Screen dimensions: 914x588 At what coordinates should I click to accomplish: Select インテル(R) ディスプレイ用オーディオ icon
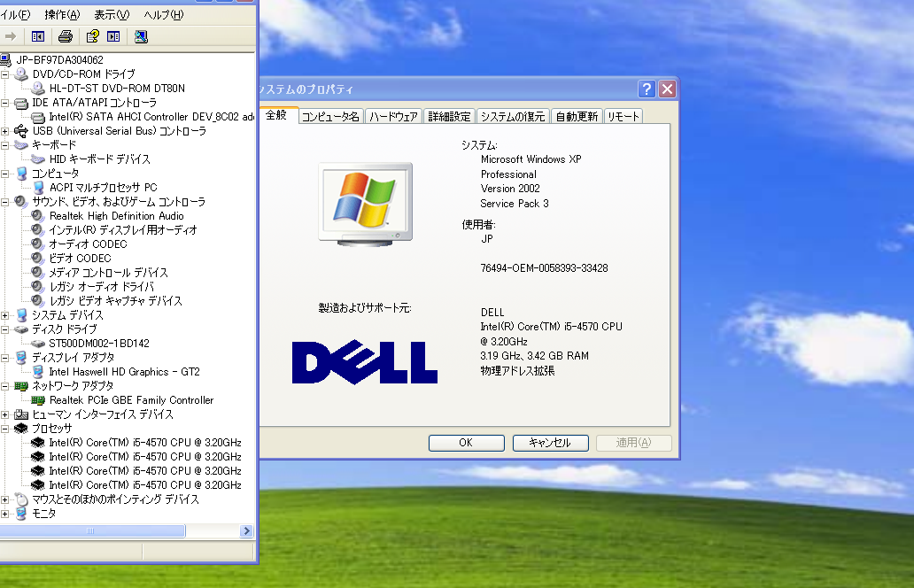tap(38, 229)
